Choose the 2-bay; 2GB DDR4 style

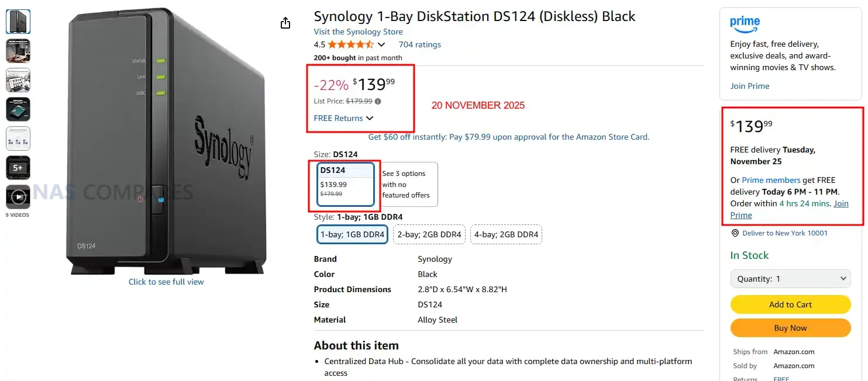click(x=429, y=235)
